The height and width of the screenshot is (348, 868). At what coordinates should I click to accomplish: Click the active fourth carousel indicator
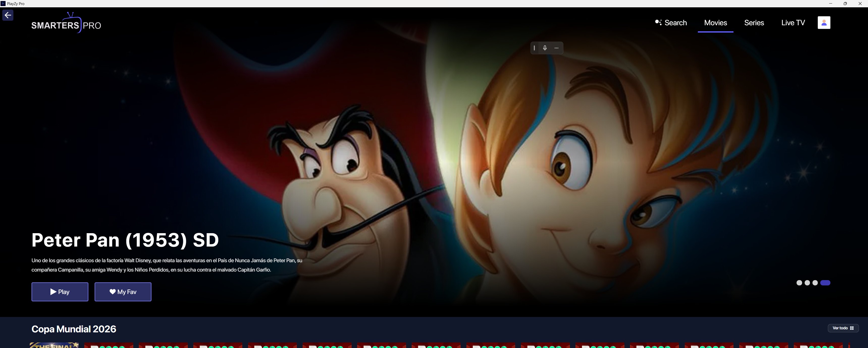[825, 283]
